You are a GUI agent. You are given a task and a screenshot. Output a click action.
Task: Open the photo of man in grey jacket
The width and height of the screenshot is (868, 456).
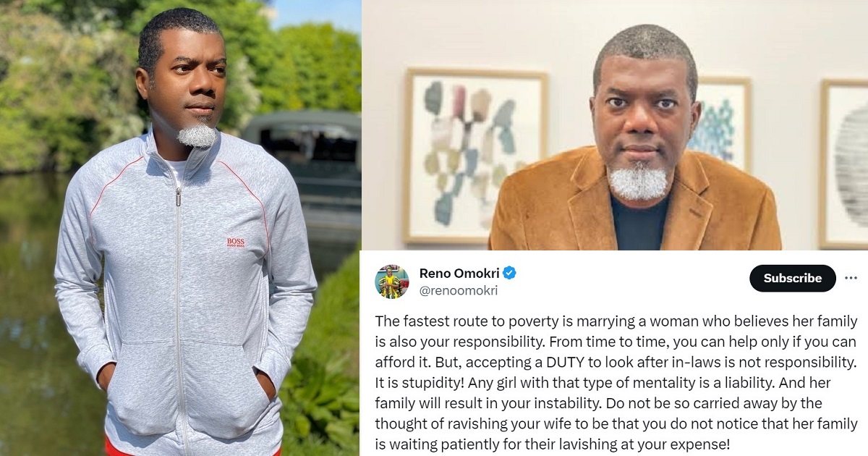point(181,228)
